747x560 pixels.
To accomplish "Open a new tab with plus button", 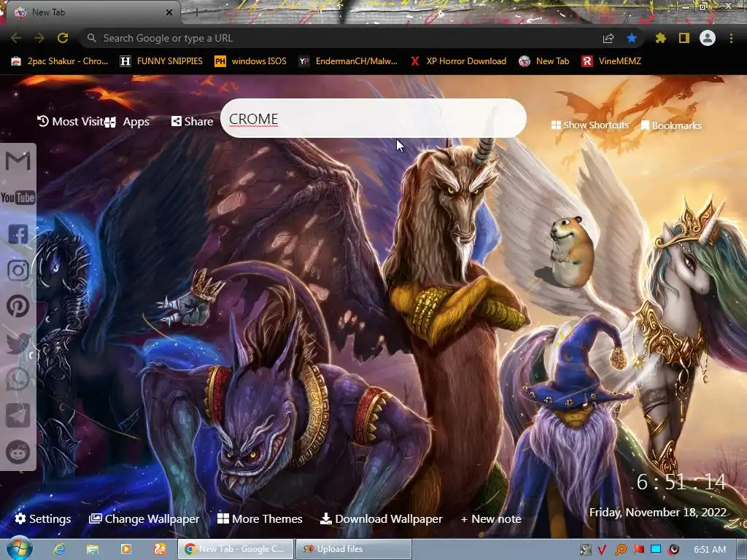I will (x=196, y=13).
